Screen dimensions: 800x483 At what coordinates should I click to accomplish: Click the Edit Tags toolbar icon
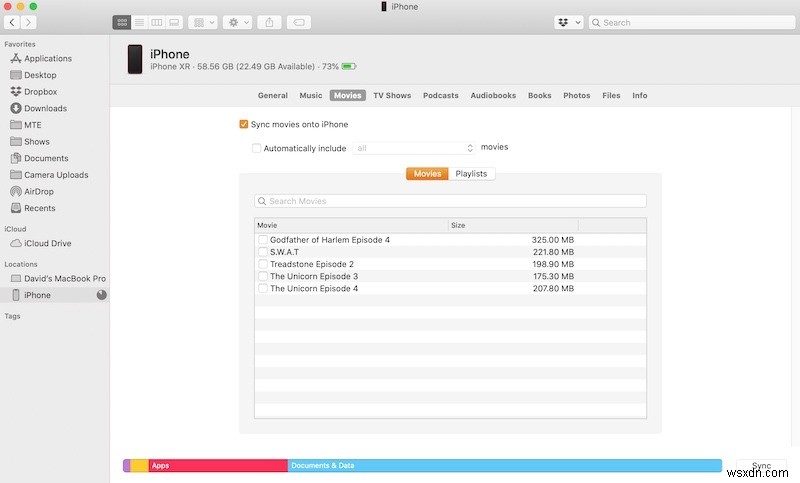point(299,22)
